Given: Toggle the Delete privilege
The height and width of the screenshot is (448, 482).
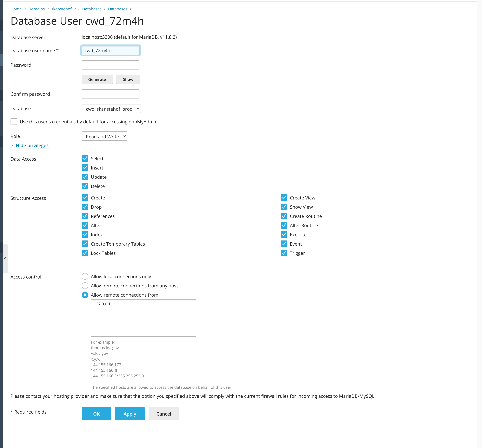Looking at the screenshot, I should (x=85, y=186).
